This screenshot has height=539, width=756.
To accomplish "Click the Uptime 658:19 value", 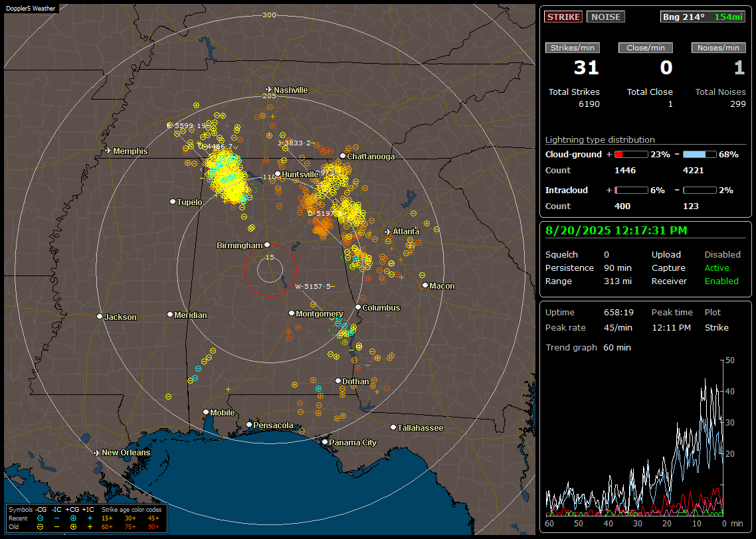I will pos(618,313).
